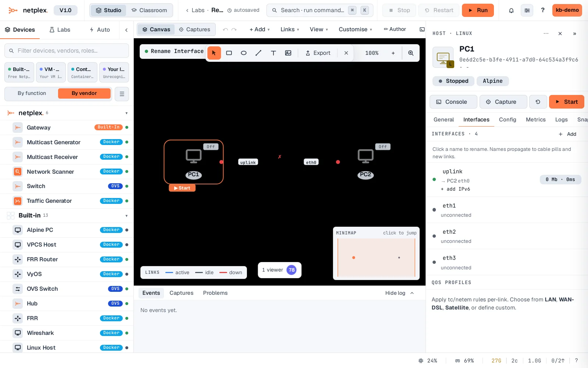588x368 pixels.
Task: Switch to the Config tab
Action: [508, 120]
